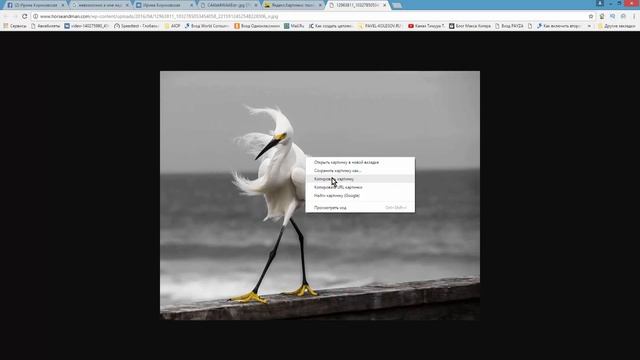This screenshot has width=640, height=360.
Task: Bookmark this page with the star icon
Action: tap(591, 16)
